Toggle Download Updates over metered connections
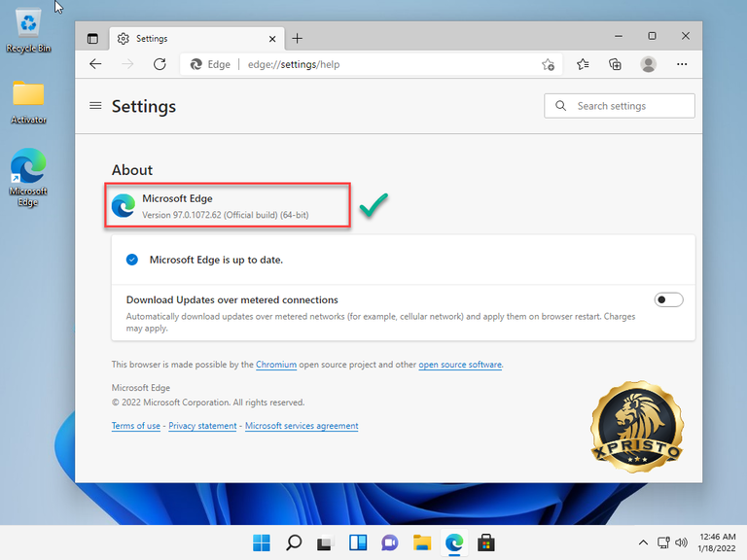 point(668,299)
